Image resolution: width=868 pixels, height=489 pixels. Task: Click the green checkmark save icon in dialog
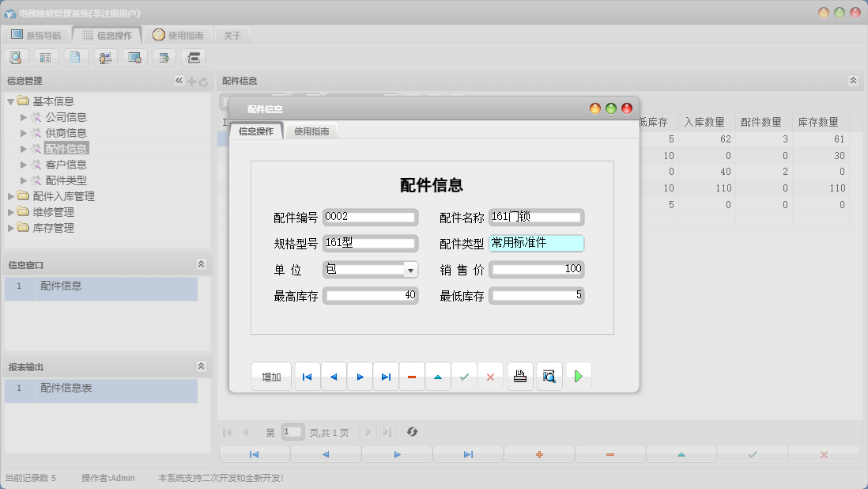point(464,377)
